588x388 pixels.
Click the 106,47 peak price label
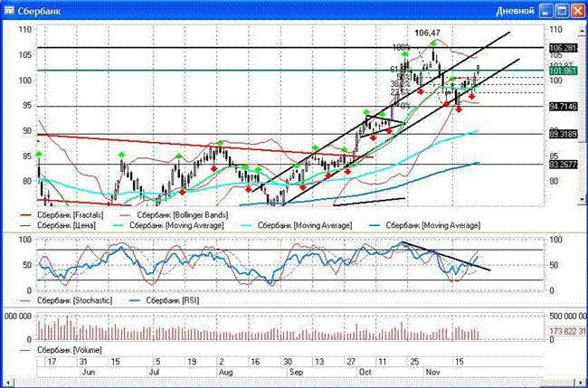click(428, 33)
